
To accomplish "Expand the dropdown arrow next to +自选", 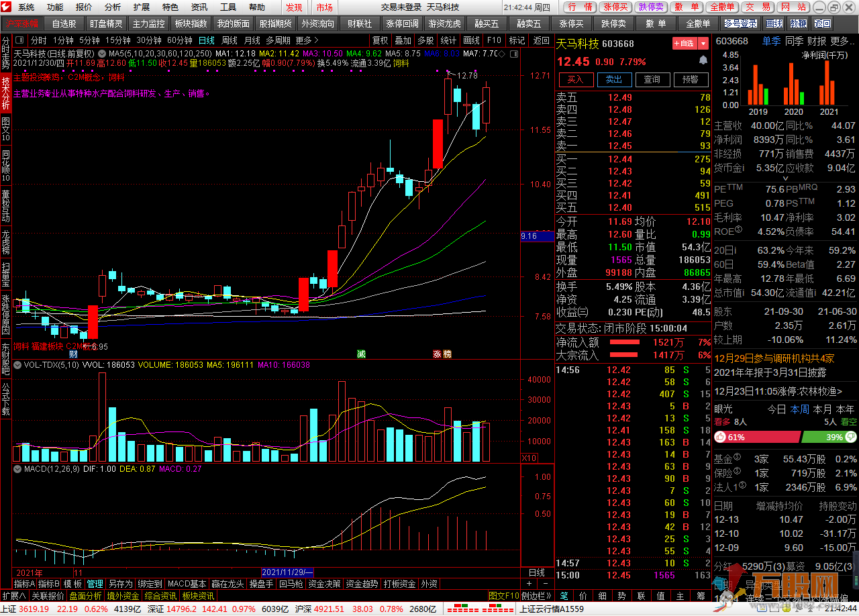I will point(703,43).
